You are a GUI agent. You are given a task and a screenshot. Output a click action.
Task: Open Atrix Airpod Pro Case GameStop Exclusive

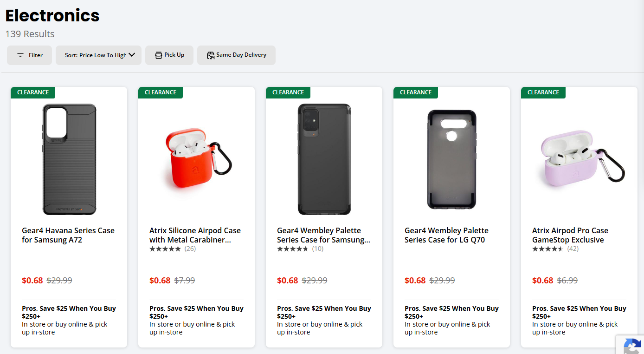(570, 235)
